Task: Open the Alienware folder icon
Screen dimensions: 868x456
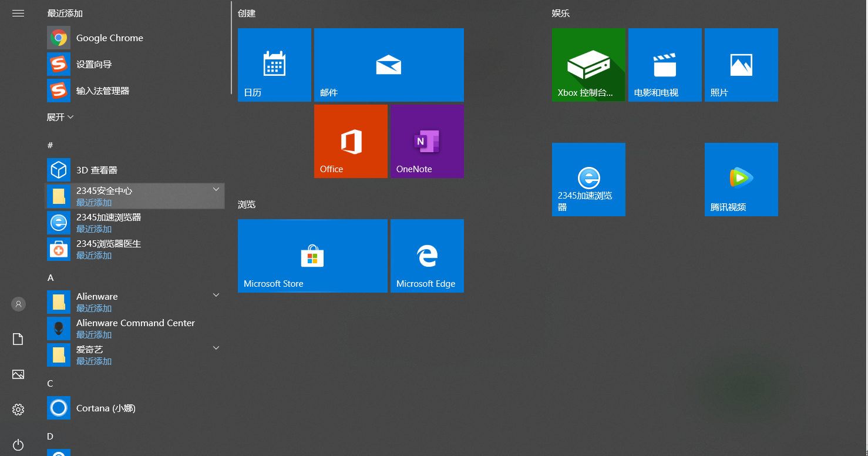Action: (59, 302)
